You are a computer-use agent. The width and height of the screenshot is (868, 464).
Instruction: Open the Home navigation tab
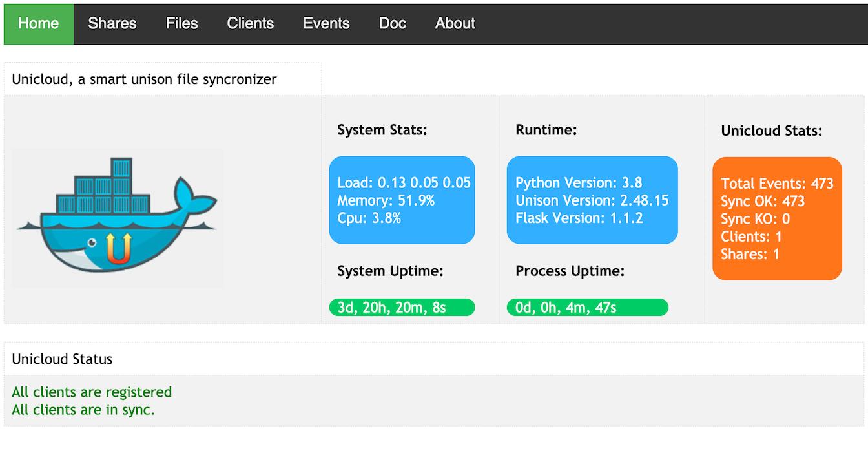click(x=39, y=24)
